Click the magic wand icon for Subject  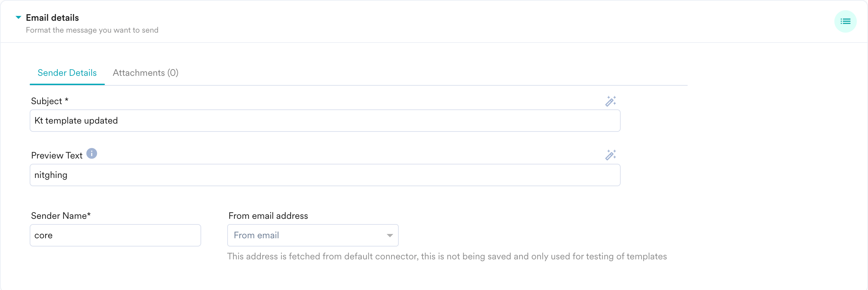610,101
